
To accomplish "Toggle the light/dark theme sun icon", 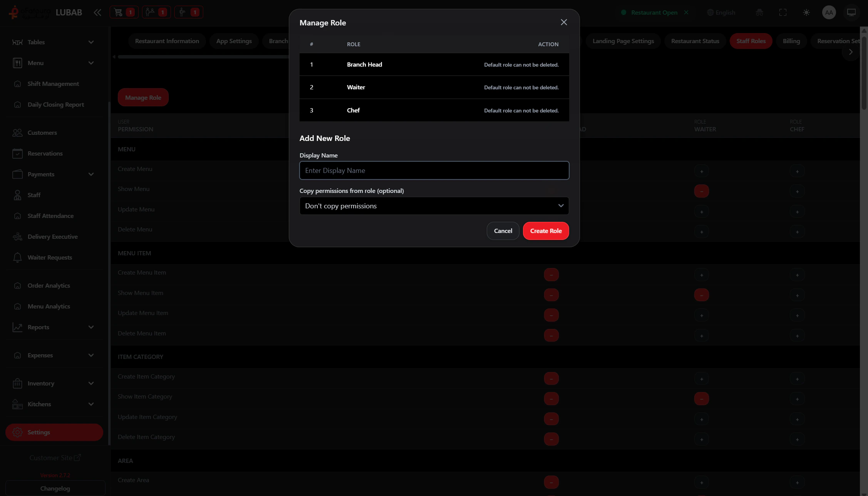I will click(806, 12).
